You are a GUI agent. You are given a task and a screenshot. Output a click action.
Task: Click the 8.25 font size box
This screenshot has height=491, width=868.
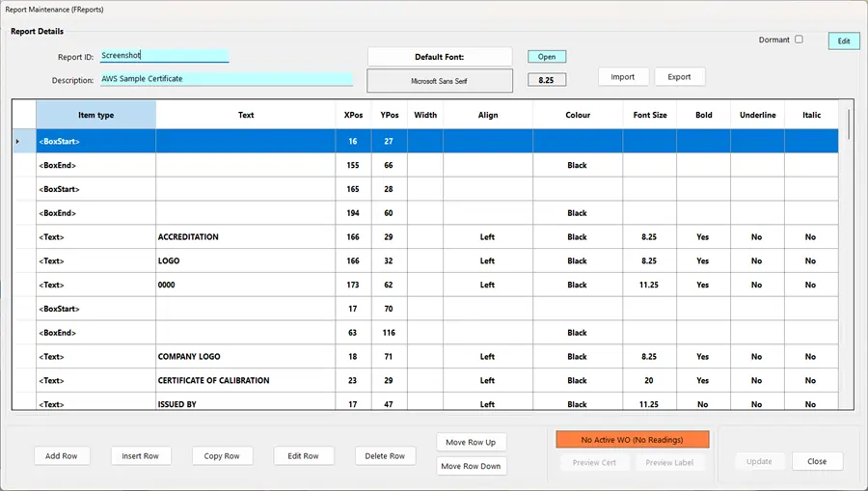546,80
